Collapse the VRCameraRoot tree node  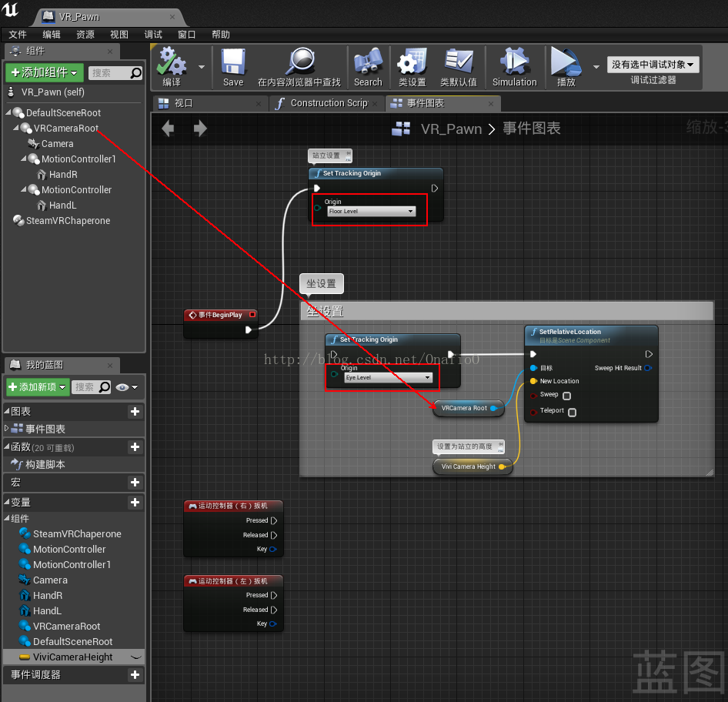[x=16, y=127]
